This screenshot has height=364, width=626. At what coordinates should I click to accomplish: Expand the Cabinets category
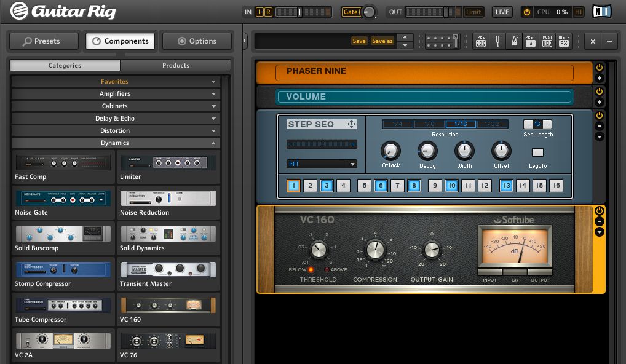116,106
